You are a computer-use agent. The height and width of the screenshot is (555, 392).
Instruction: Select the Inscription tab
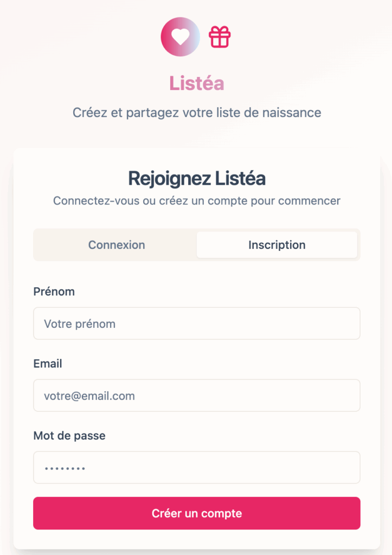[277, 245]
